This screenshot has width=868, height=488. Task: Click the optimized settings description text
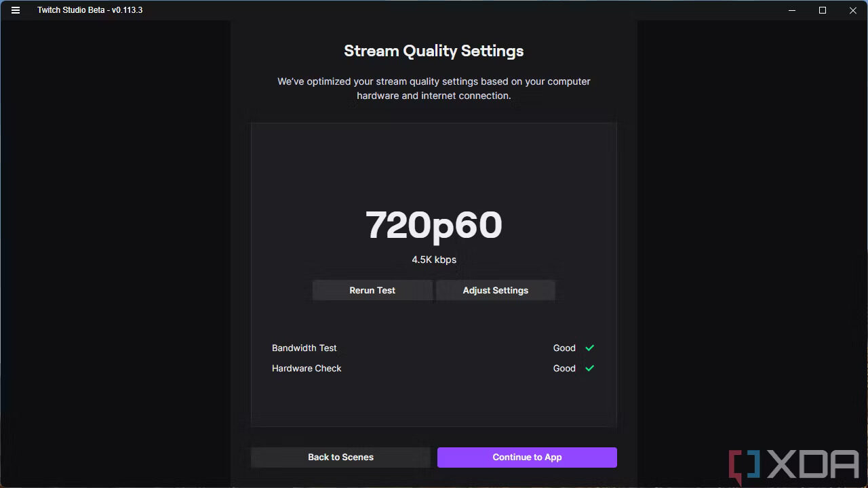click(x=434, y=89)
